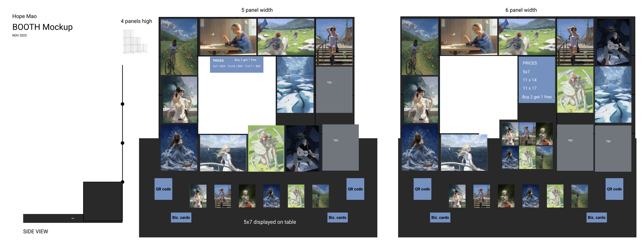
Task: Select blonde girl at desk painting, 5 panel layout
Action: click(x=228, y=37)
